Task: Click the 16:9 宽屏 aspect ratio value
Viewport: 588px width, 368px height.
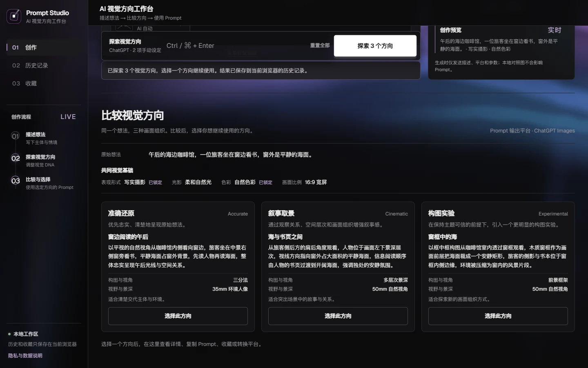Action: click(316, 182)
